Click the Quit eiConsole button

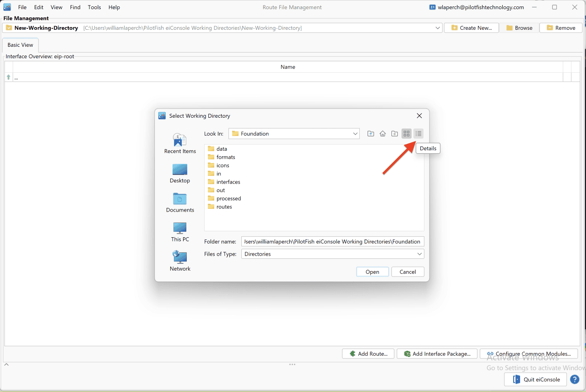click(x=536, y=380)
